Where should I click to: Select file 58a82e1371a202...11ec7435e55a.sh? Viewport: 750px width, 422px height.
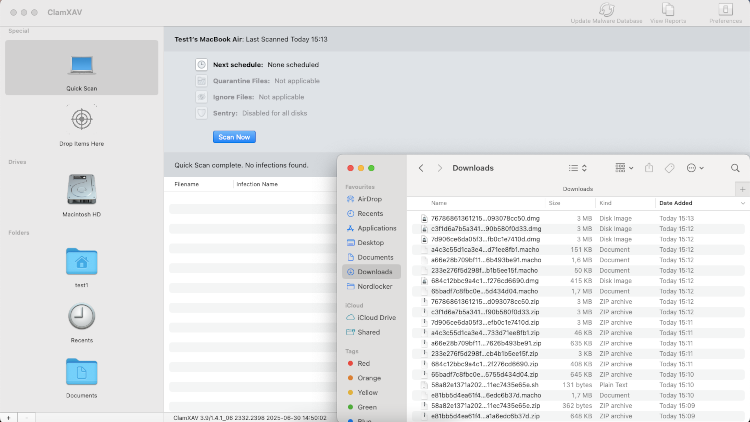[x=580, y=385]
